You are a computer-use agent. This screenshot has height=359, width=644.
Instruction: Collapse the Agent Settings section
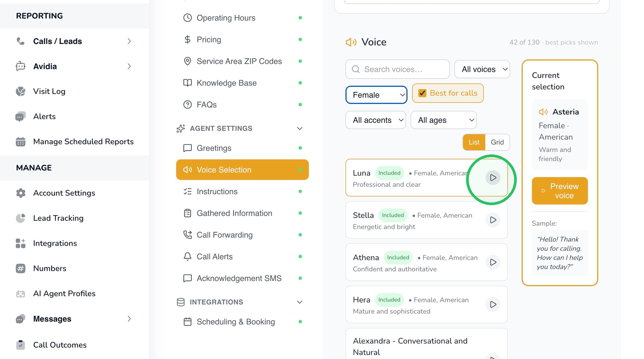click(299, 129)
